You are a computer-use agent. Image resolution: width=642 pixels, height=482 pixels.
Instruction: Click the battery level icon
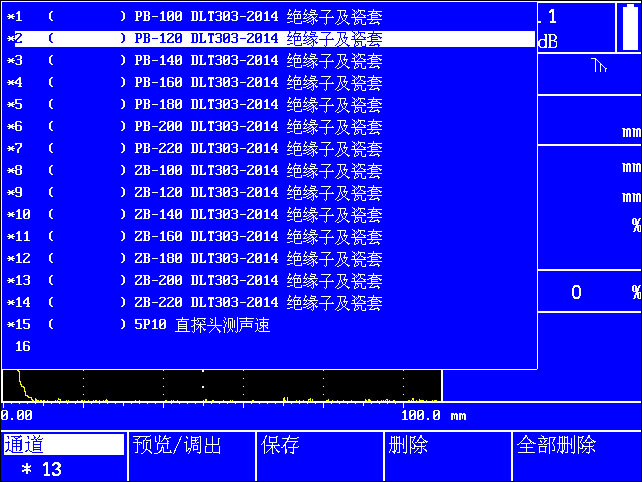point(630,27)
